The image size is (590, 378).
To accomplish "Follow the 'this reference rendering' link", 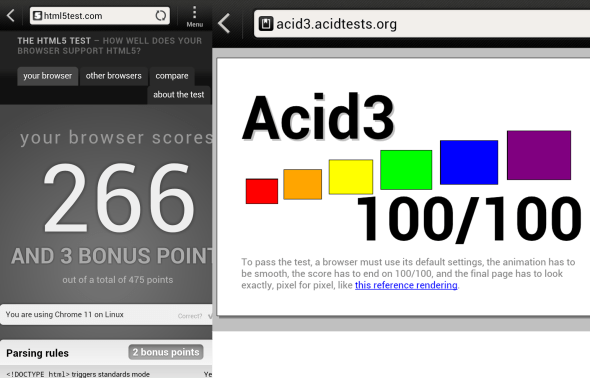I will pyautogui.click(x=406, y=285).
